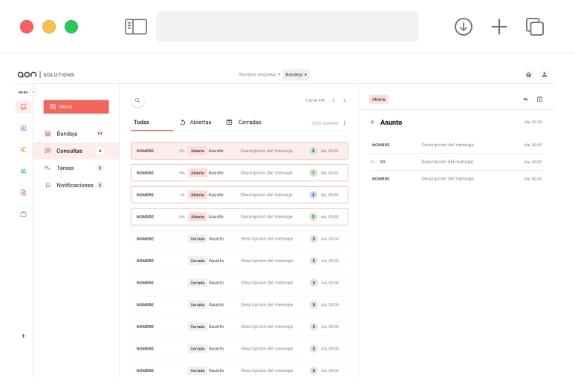Viewport: 575px width, 392px height.
Task: Open the people icon in left rail
Action: click(23, 171)
